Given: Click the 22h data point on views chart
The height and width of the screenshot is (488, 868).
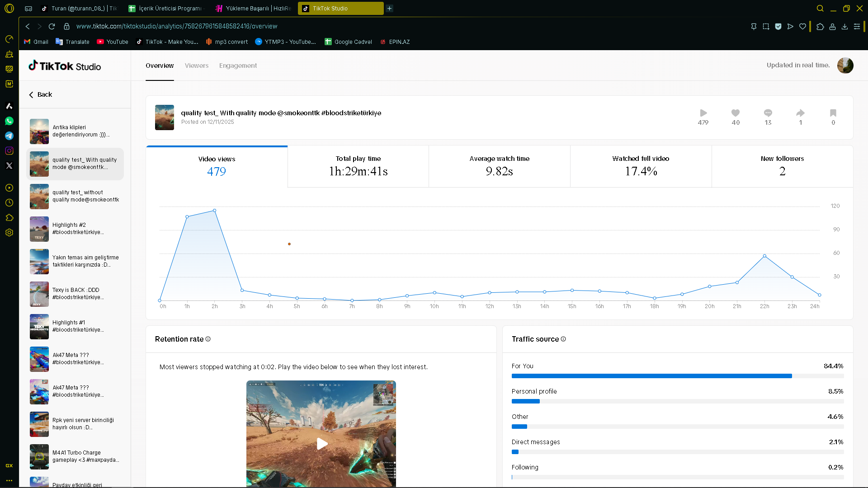Looking at the screenshot, I should pos(764,256).
